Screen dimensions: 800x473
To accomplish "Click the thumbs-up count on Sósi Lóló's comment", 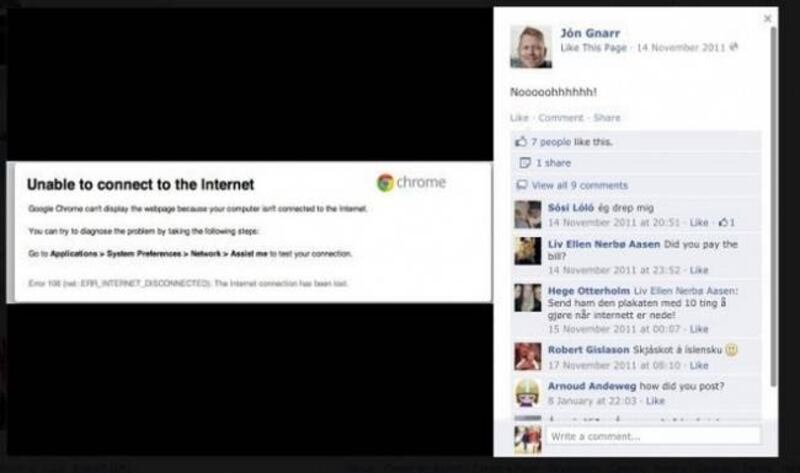I will pyautogui.click(x=727, y=222).
